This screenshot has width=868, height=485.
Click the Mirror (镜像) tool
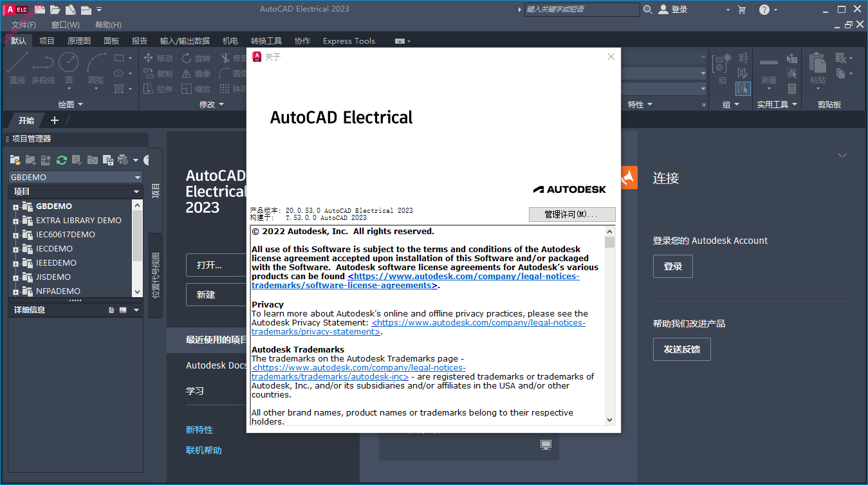click(x=196, y=73)
